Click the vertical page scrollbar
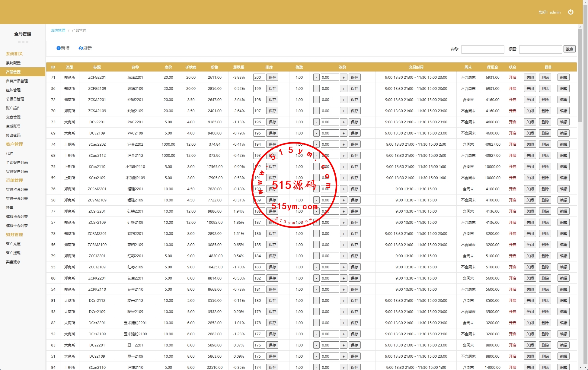This screenshot has width=588, height=370. point(580,75)
